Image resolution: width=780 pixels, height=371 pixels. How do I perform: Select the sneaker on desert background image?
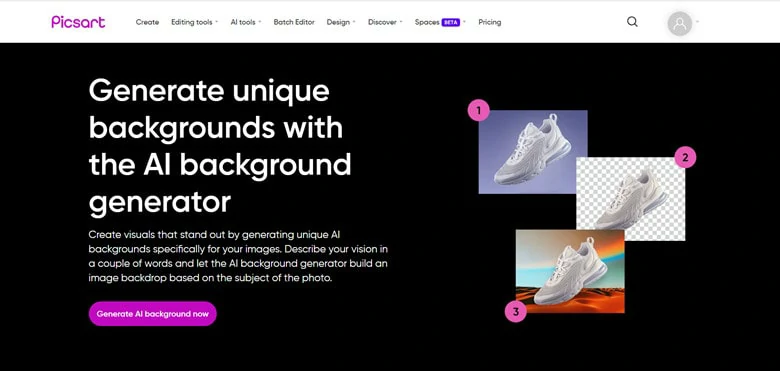click(x=570, y=271)
